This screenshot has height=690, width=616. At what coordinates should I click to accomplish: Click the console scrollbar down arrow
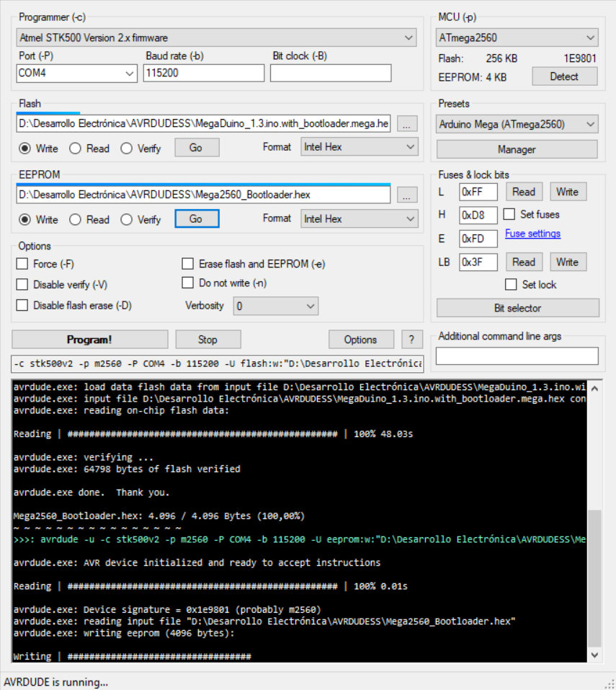point(595,655)
